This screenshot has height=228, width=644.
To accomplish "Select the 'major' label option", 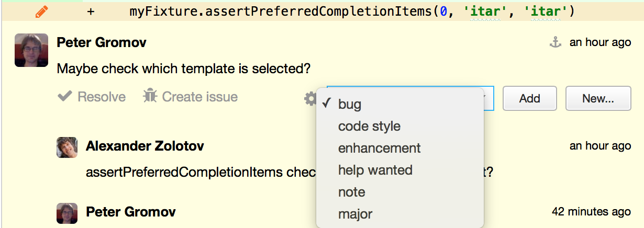I will click(x=355, y=214).
